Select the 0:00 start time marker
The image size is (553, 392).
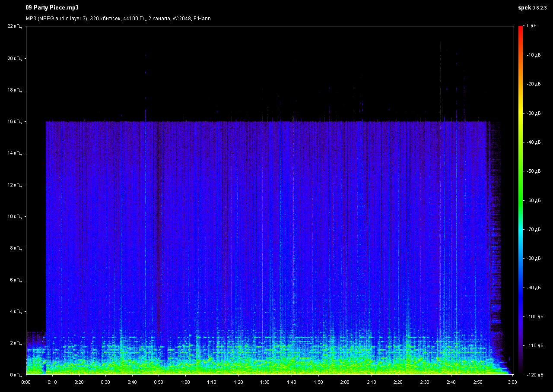pyautogui.click(x=26, y=382)
